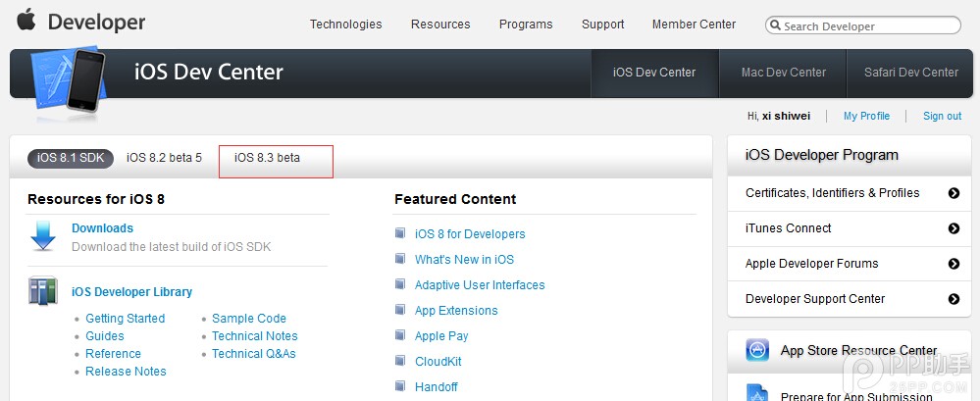Open the Sample Code link
The image size is (980, 401).
pyautogui.click(x=249, y=319)
